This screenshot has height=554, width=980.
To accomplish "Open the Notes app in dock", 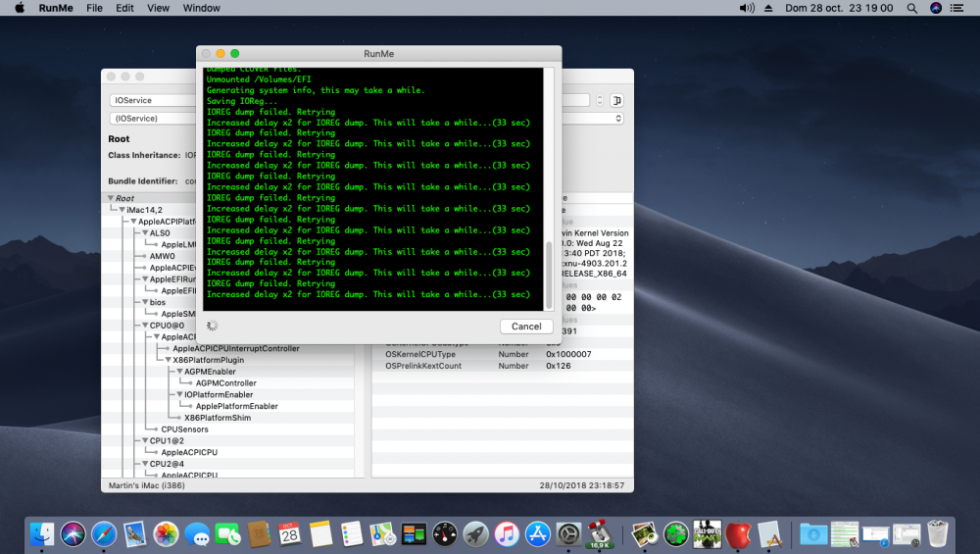I will coord(320,534).
